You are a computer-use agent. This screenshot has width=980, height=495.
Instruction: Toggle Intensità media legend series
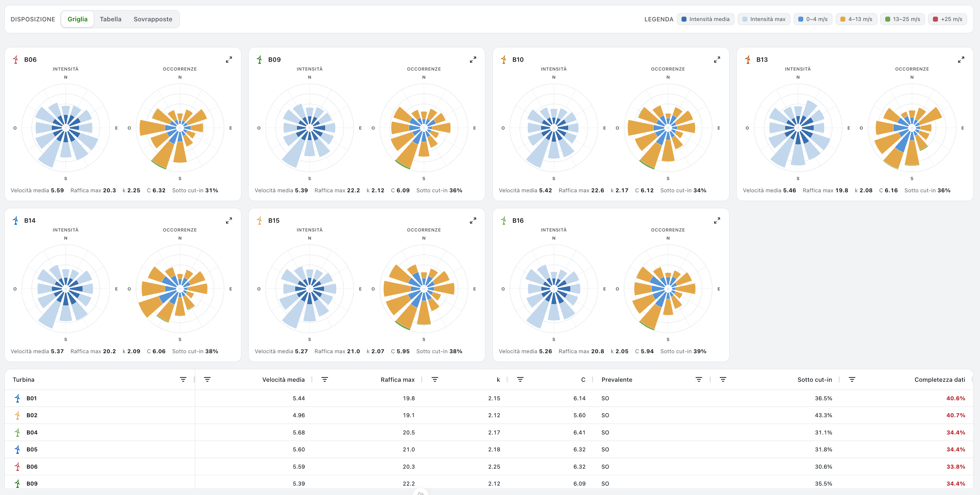pos(705,19)
